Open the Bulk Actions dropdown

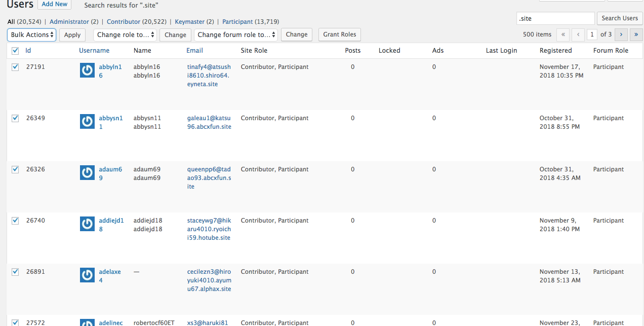[x=31, y=34]
